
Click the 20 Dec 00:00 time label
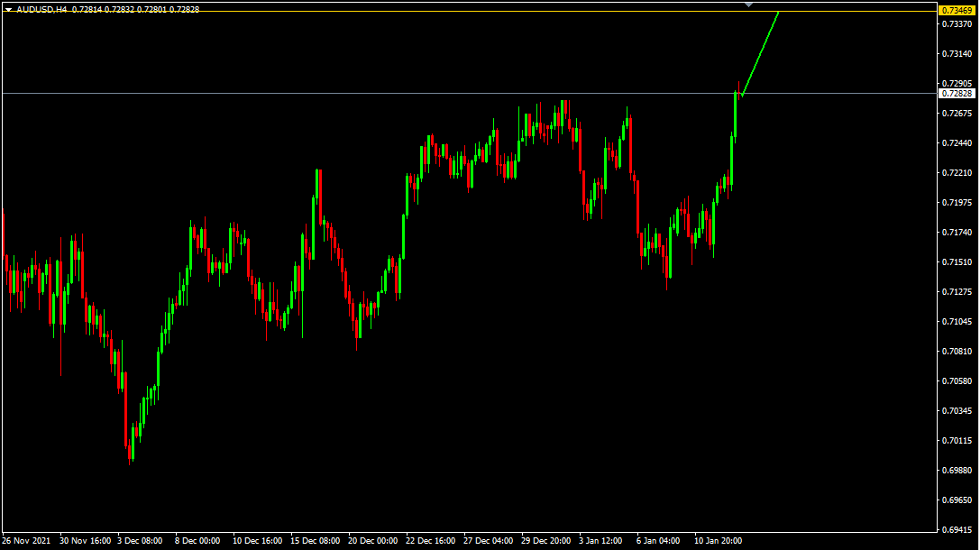(372, 541)
